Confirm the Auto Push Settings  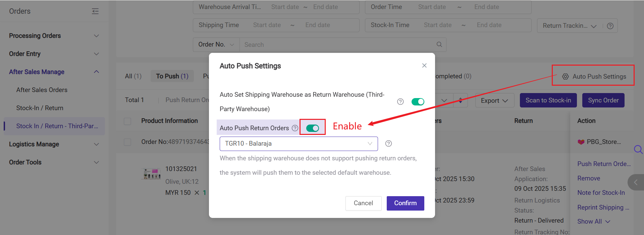coord(405,203)
